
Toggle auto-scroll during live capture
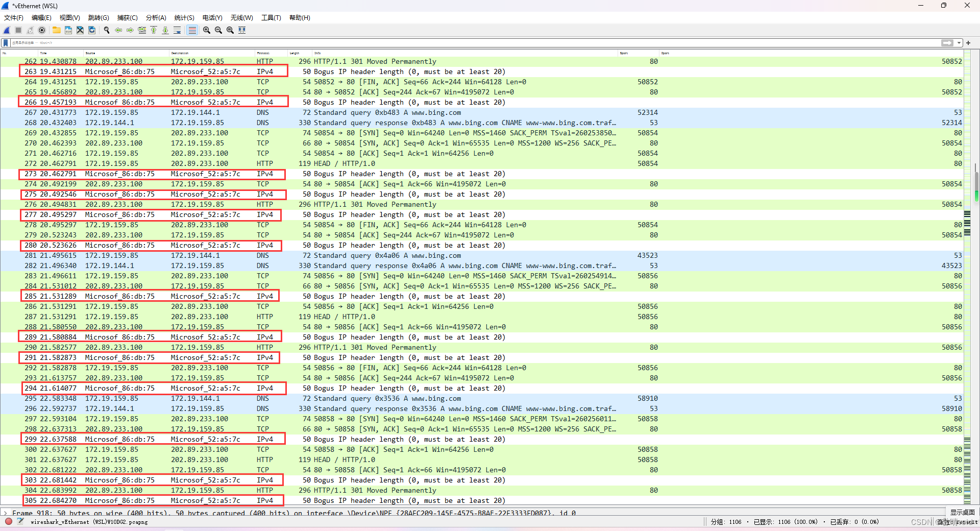tap(177, 30)
